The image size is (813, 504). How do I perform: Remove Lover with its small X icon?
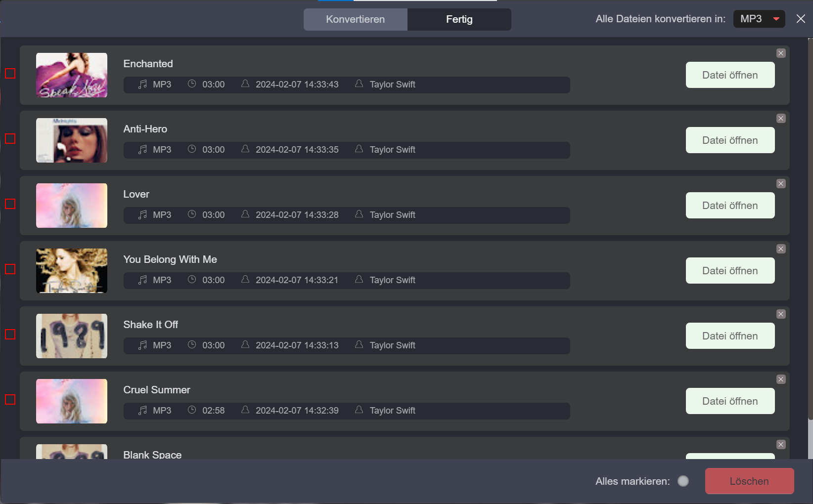pos(781,183)
